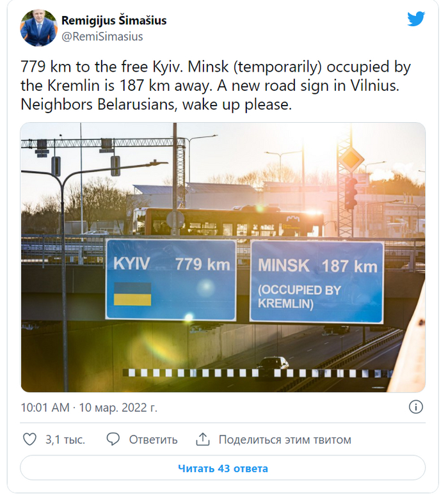Screen dimensions: 448x495
Task: Click the share arrow icon
Action: point(203,439)
